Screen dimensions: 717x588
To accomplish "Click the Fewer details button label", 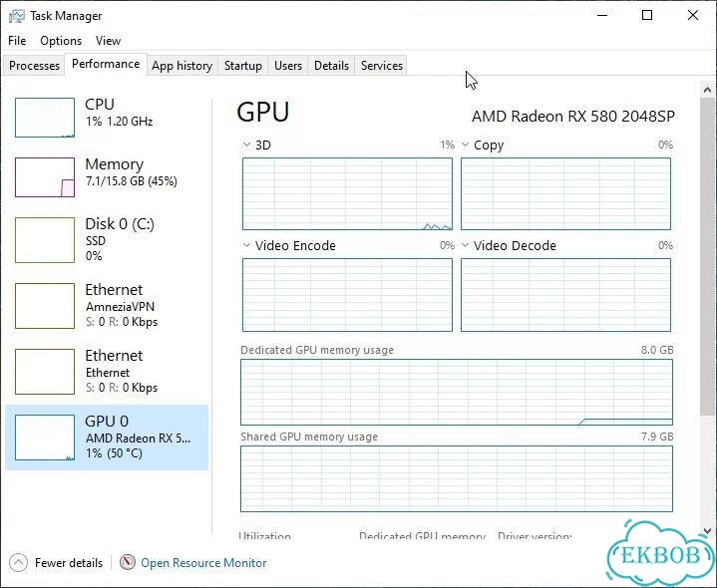I will [x=69, y=562].
